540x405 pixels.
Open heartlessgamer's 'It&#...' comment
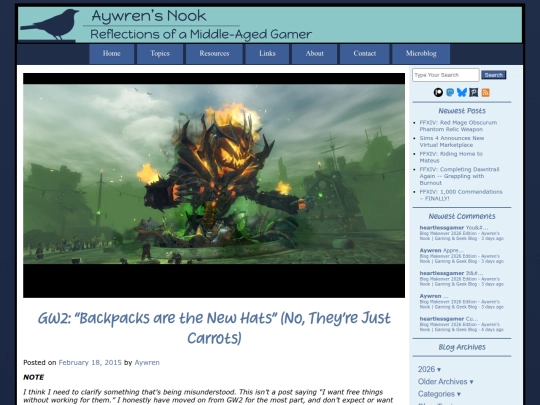[451, 273]
